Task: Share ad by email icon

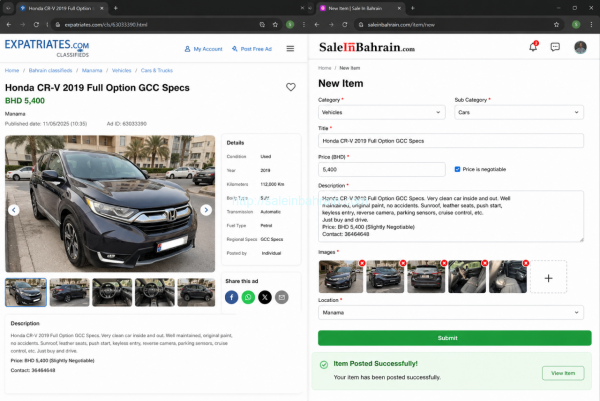Action: point(282,297)
